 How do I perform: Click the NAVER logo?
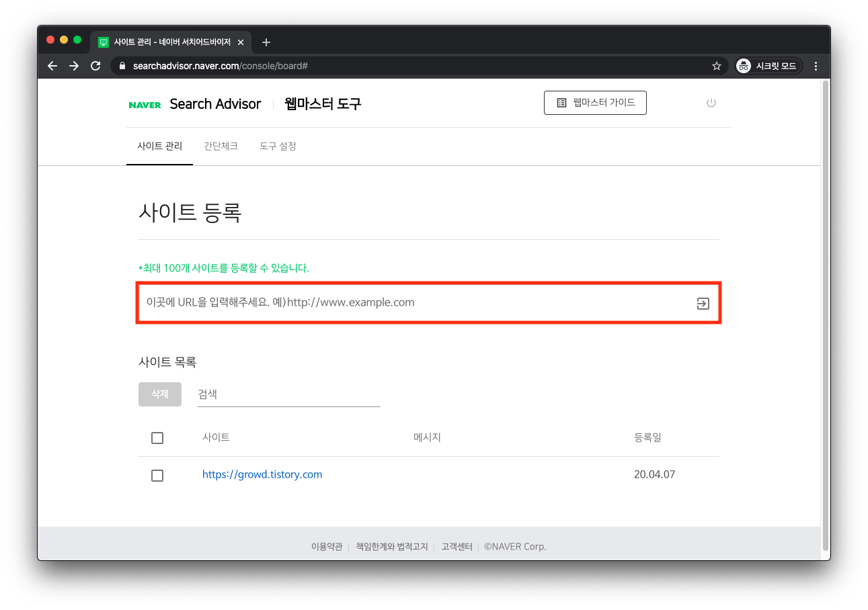point(145,104)
